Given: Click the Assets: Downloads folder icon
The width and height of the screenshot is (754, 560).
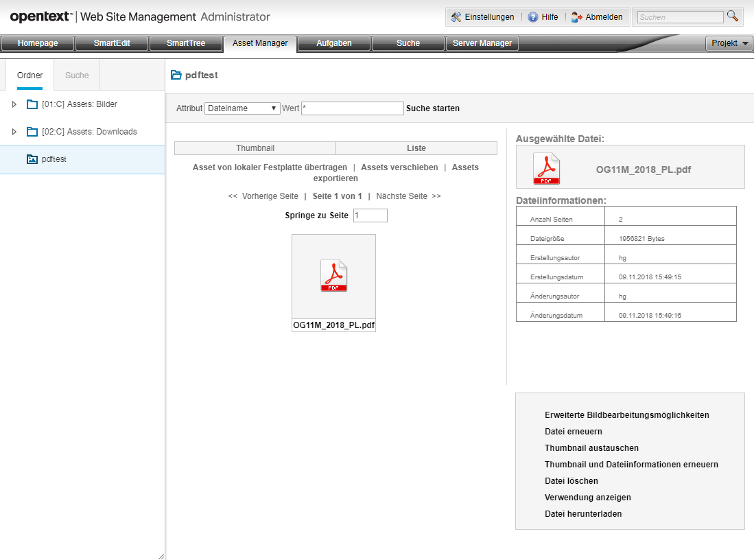Looking at the screenshot, I should click(x=32, y=132).
